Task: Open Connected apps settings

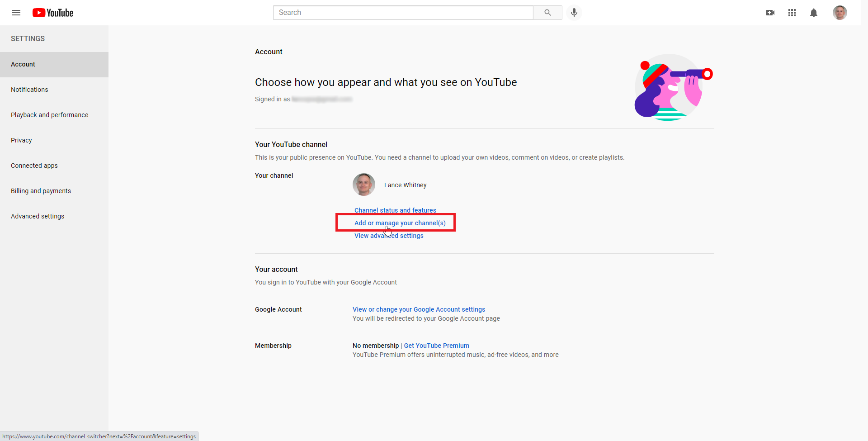Action: [x=54, y=166]
